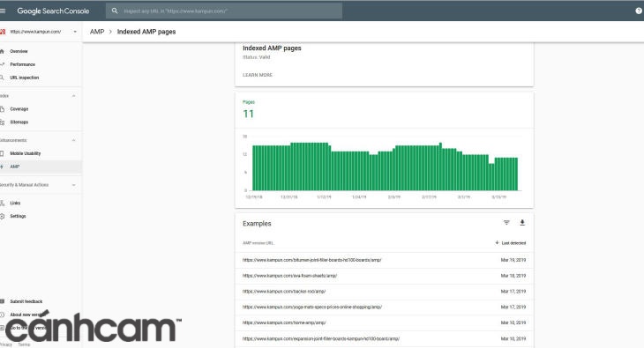
Task: Click the LEARN MORE button
Action: click(x=258, y=75)
